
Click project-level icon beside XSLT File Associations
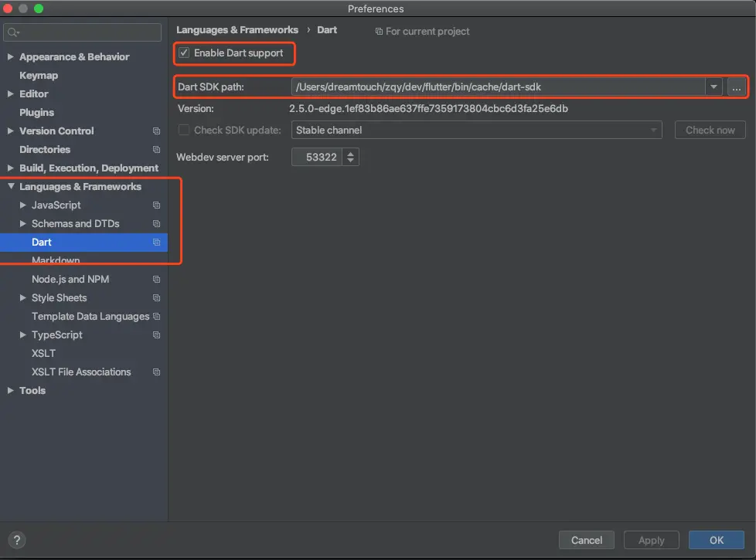pyautogui.click(x=156, y=372)
